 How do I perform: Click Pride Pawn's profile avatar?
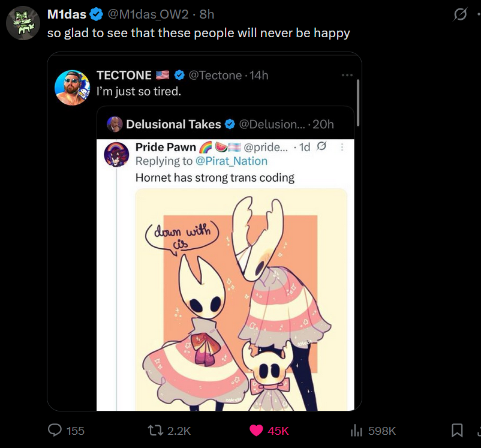pyautogui.click(x=116, y=154)
